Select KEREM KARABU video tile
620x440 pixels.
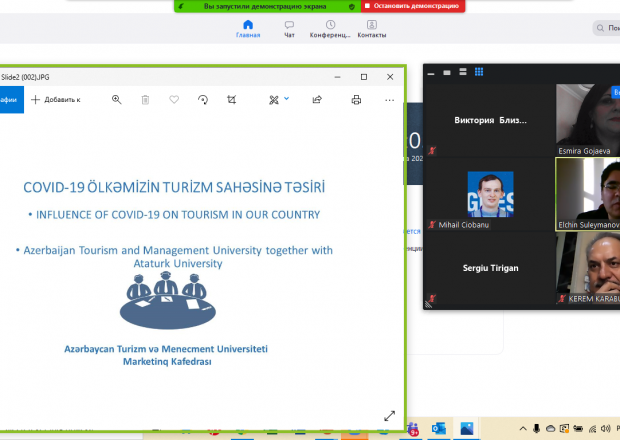588,268
